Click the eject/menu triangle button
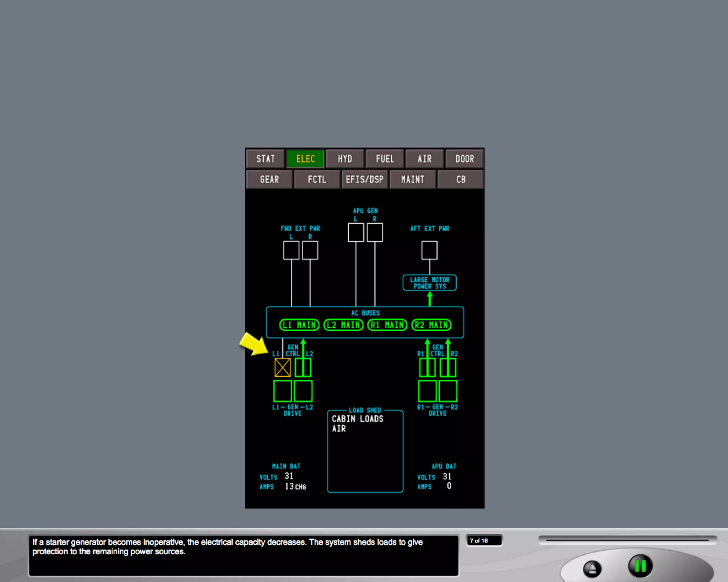Viewport: 728px width, 582px height. (x=592, y=569)
